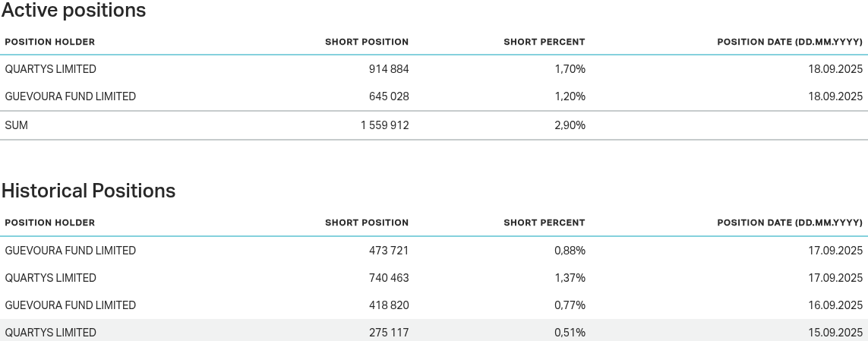Open the GUEVOURA FUND LIMITED row dated 16.09.2025

71,305
